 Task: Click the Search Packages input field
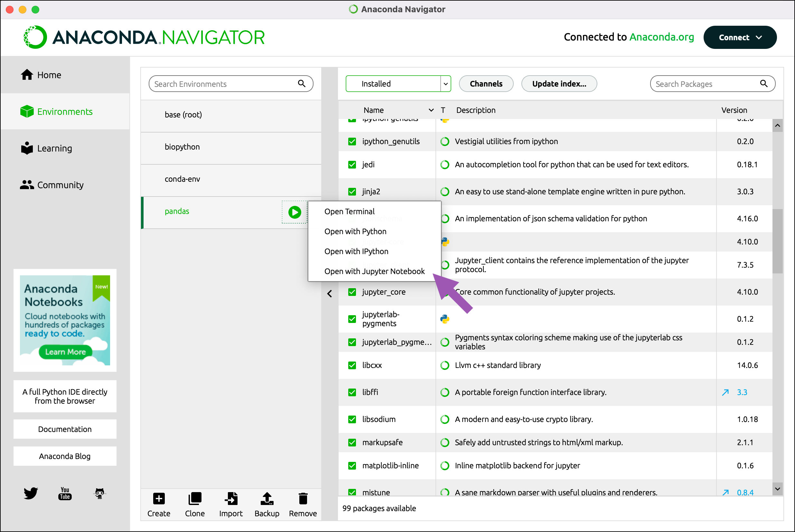click(x=706, y=84)
